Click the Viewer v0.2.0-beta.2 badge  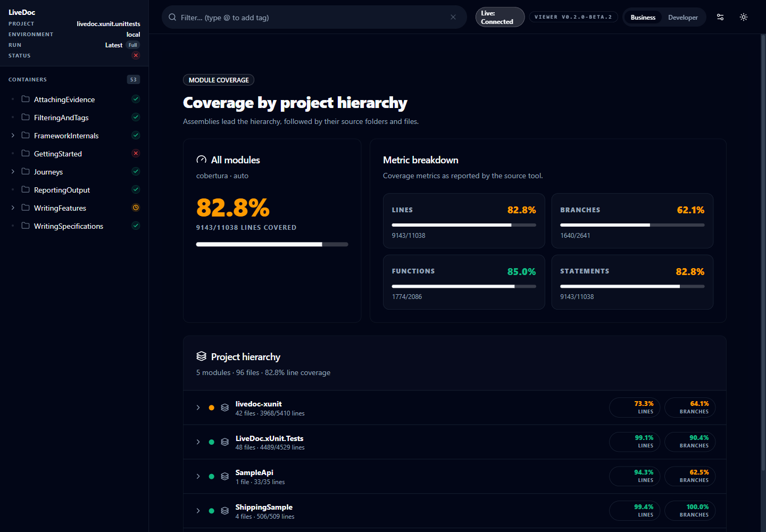click(x=573, y=17)
